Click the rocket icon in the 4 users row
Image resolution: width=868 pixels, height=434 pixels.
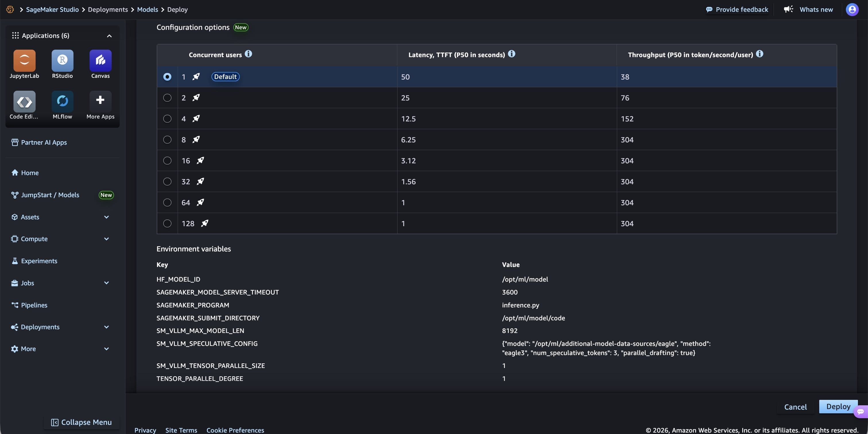pyautogui.click(x=196, y=118)
